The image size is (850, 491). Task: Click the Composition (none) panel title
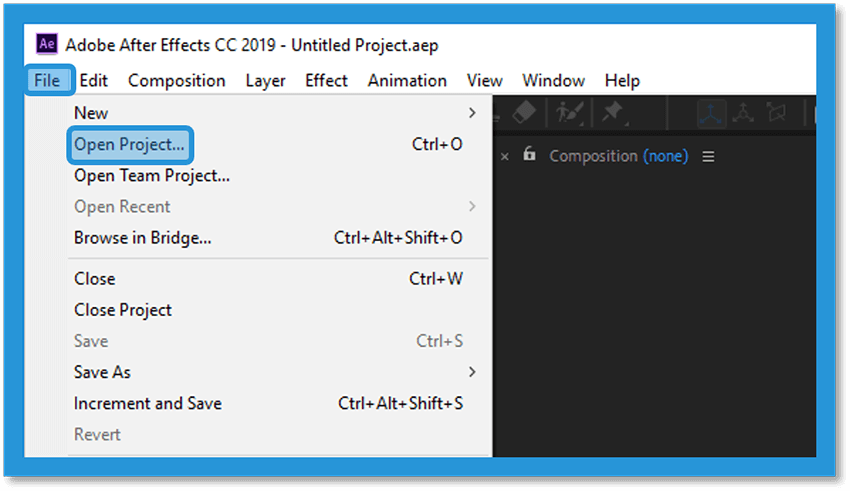619,156
